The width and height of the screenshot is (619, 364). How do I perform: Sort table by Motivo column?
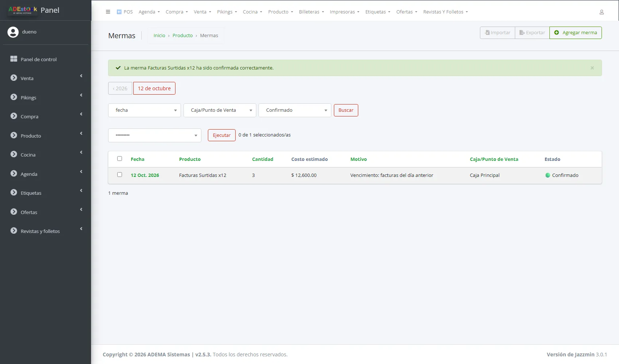359,159
